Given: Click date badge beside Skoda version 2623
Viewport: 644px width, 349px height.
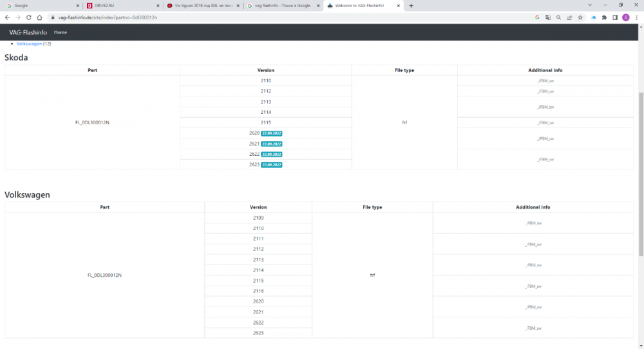Looking at the screenshot, I should [272, 165].
